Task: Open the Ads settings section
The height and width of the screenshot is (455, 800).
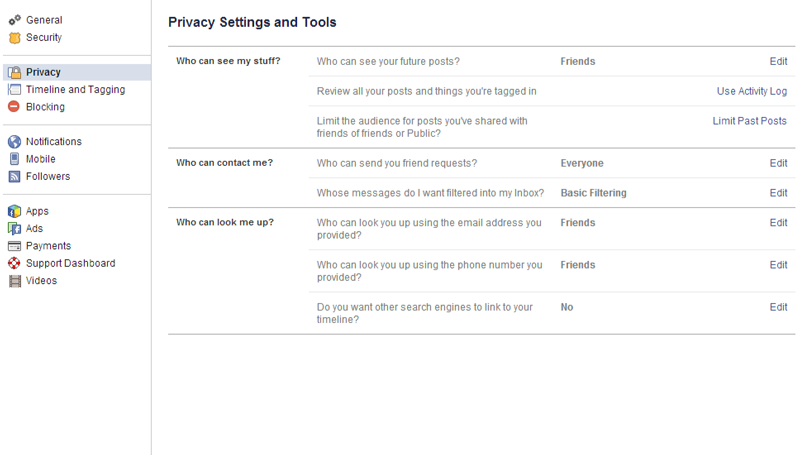Action: pyautogui.click(x=34, y=229)
